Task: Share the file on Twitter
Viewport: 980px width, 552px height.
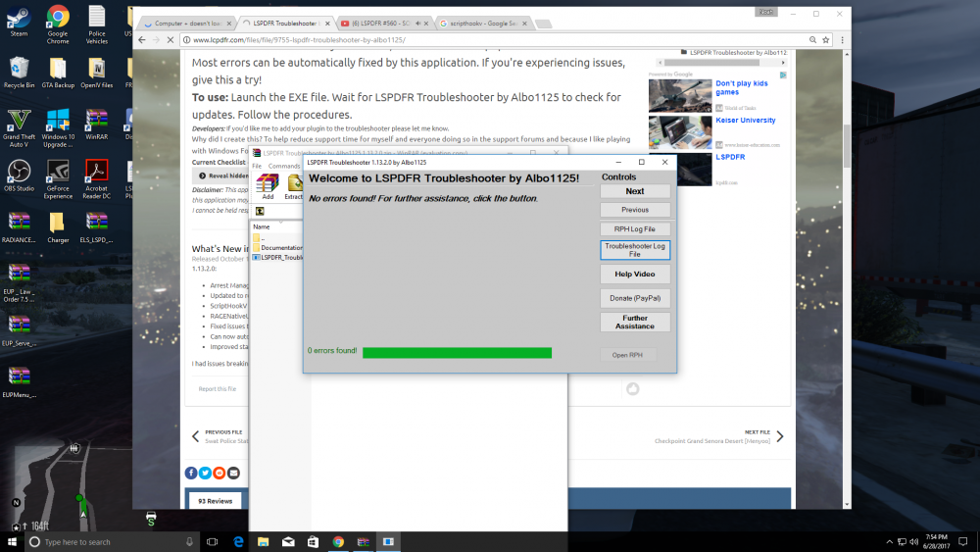Action: tap(205, 474)
